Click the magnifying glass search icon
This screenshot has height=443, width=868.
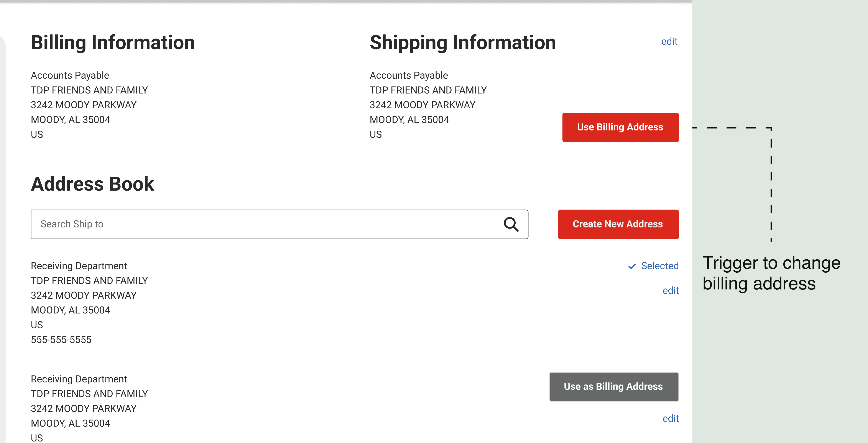coord(511,224)
